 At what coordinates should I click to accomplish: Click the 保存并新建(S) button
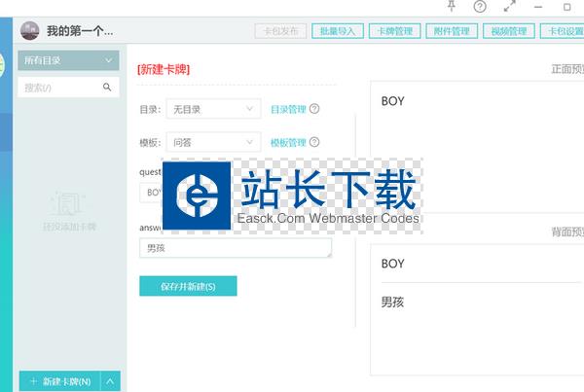pyautogui.click(x=188, y=286)
